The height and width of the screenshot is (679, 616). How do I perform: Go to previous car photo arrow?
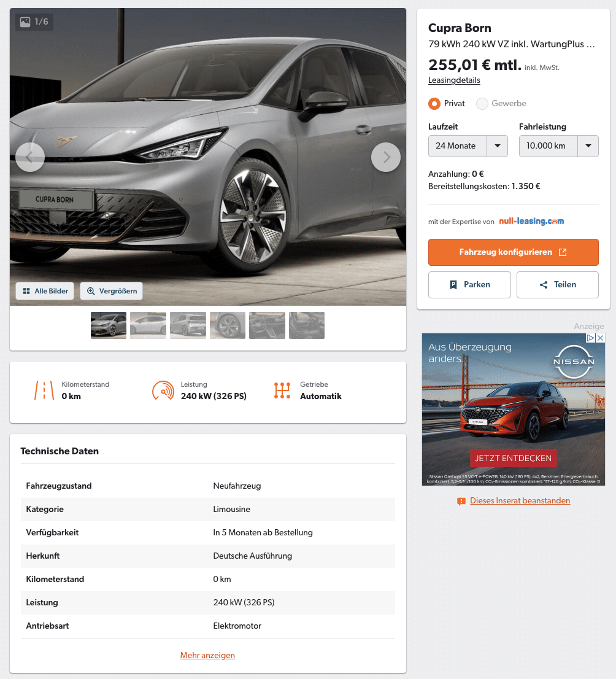(x=30, y=157)
